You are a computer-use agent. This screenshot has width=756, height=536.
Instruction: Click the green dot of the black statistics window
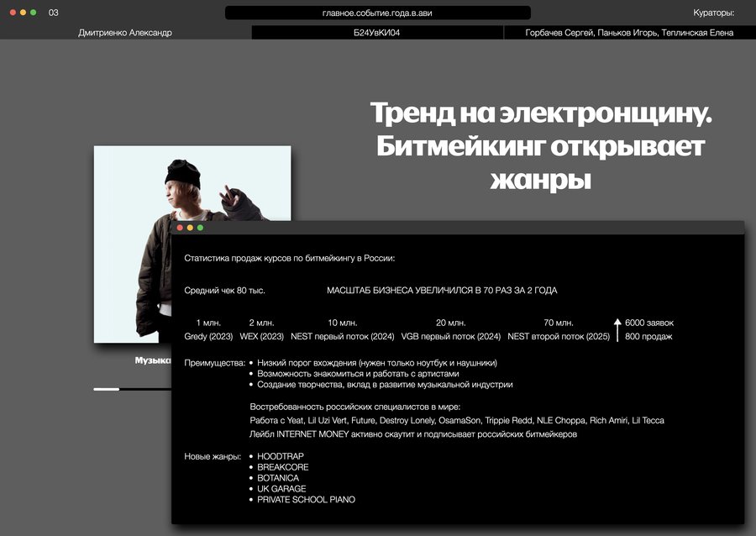coord(200,228)
